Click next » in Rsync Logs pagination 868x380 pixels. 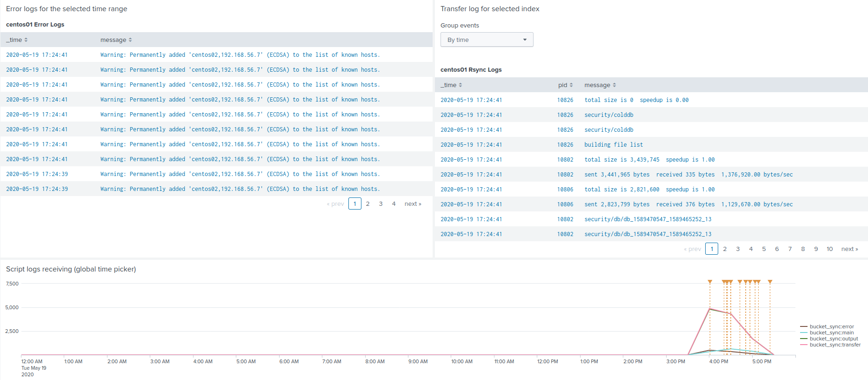(x=849, y=249)
